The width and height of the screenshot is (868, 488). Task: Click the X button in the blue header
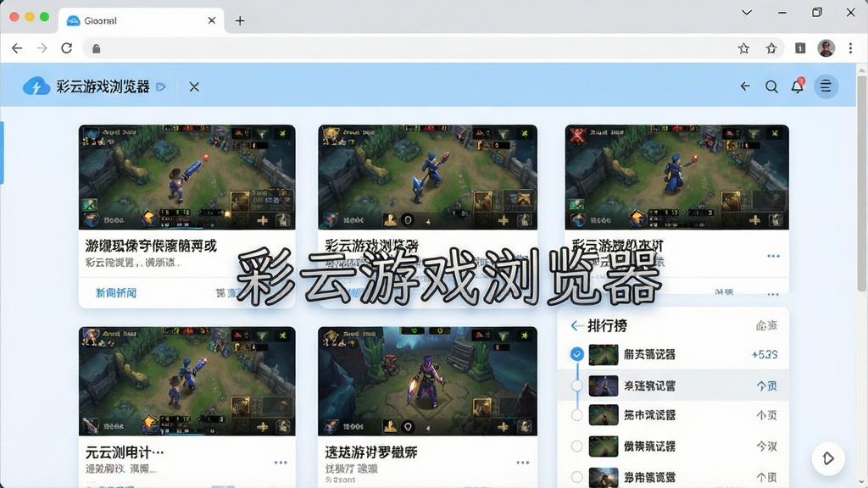pyautogui.click(x=194, y=87)
